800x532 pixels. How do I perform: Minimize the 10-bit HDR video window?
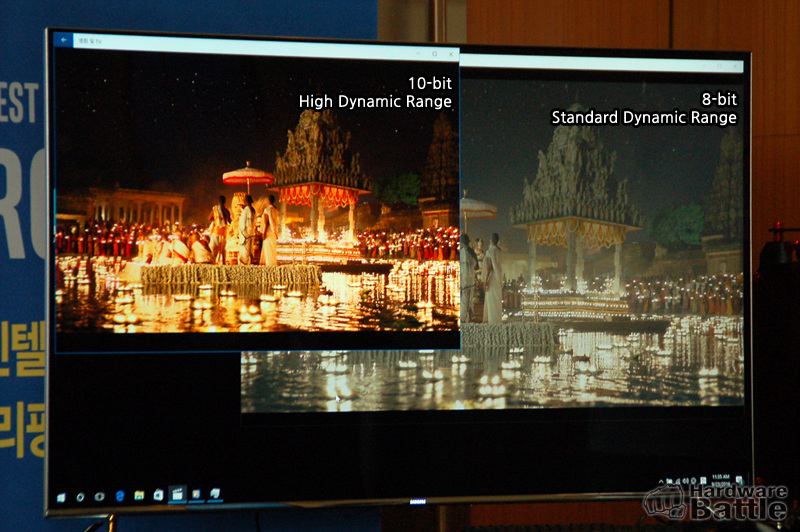418,53
